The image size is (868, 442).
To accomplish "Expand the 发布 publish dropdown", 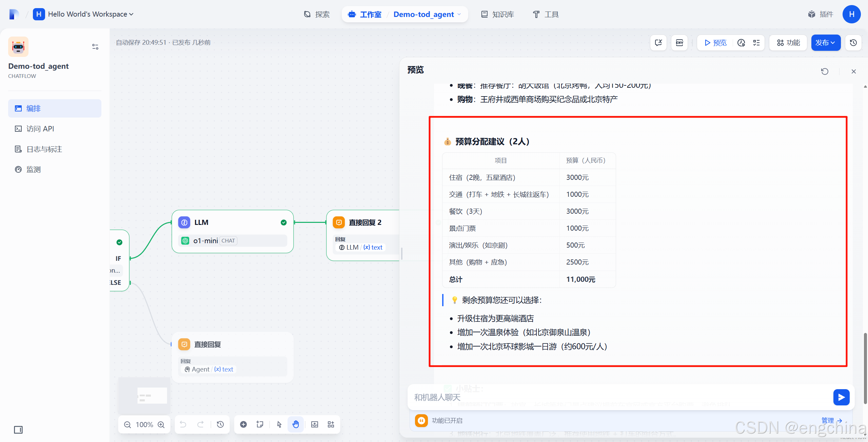I will [x=825, y=43].
